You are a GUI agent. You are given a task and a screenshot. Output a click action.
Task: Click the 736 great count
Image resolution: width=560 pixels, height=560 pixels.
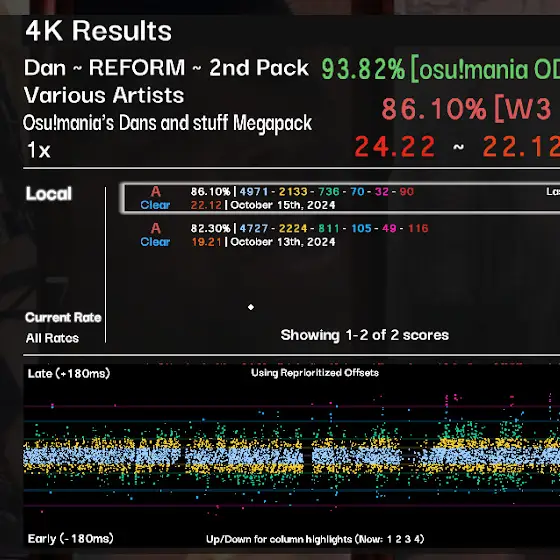[x=329, y=192]
